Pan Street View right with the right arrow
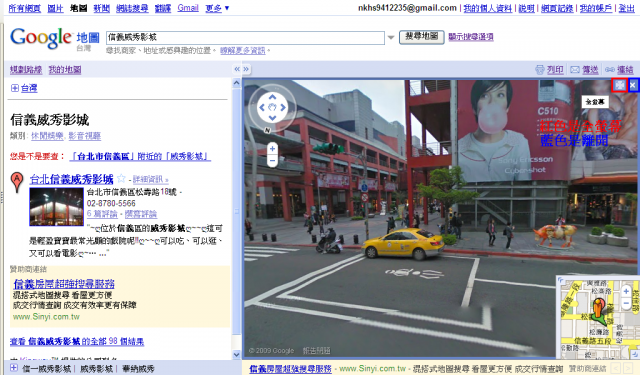 point(283,108)
